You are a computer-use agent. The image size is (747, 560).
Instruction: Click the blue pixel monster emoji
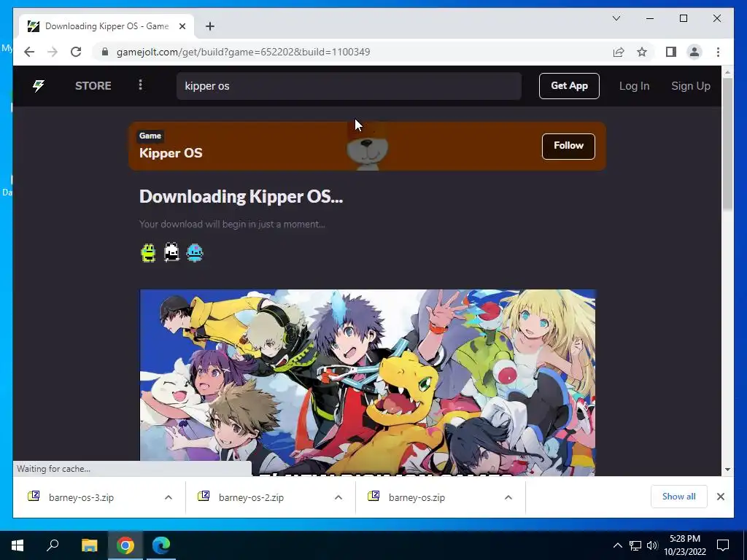click(195, 253)
